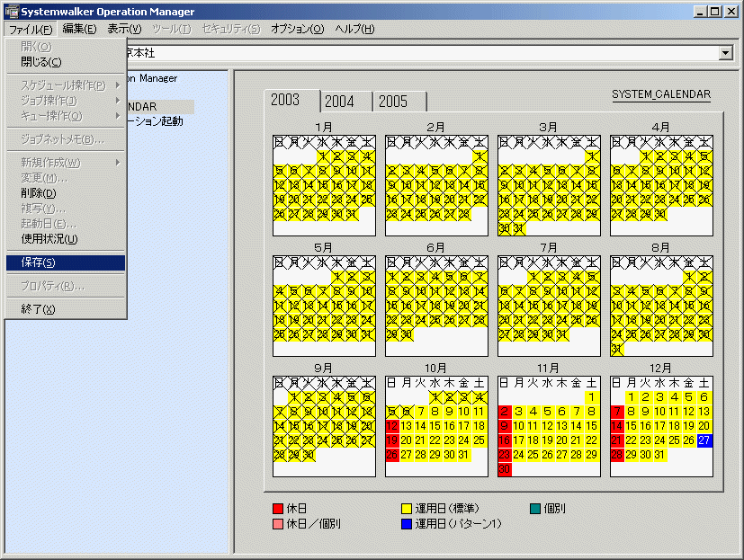744x560 pixels.
Task: Click the 12月 month heading
Action: [x=660, y=369]
